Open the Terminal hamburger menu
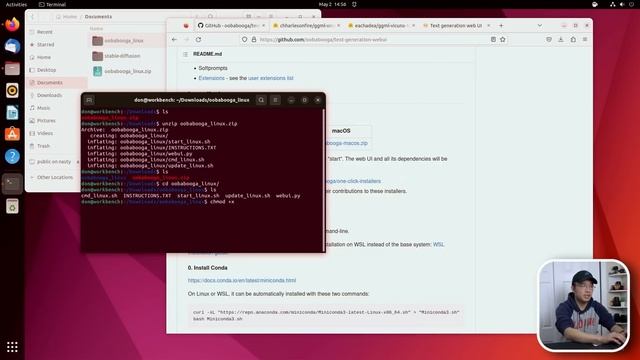This screenshot has width=640, height=360. (276, 100)
